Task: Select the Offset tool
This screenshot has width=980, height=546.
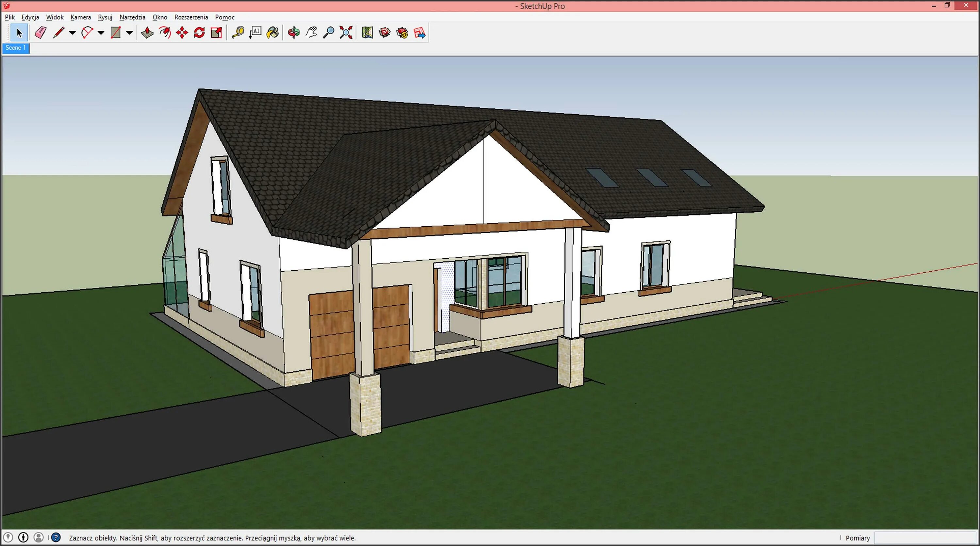Action: coord(165,33)
